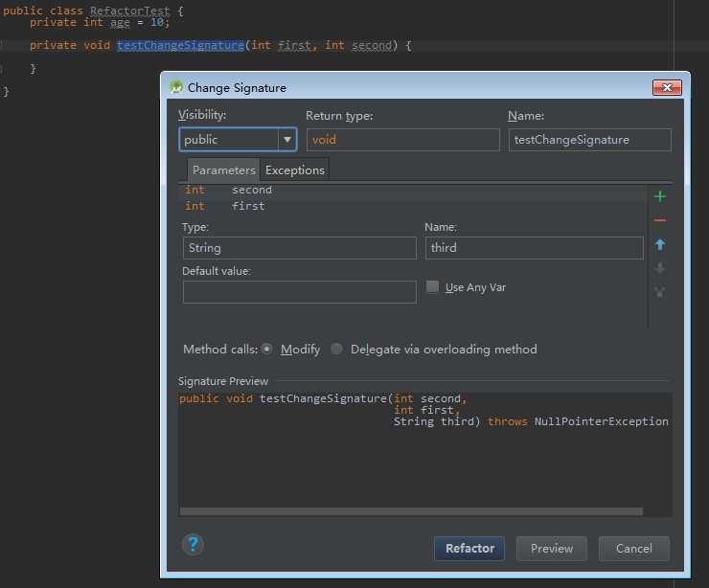
Task: Close the Change Signature dialog
Action: [x=667, y=87]
